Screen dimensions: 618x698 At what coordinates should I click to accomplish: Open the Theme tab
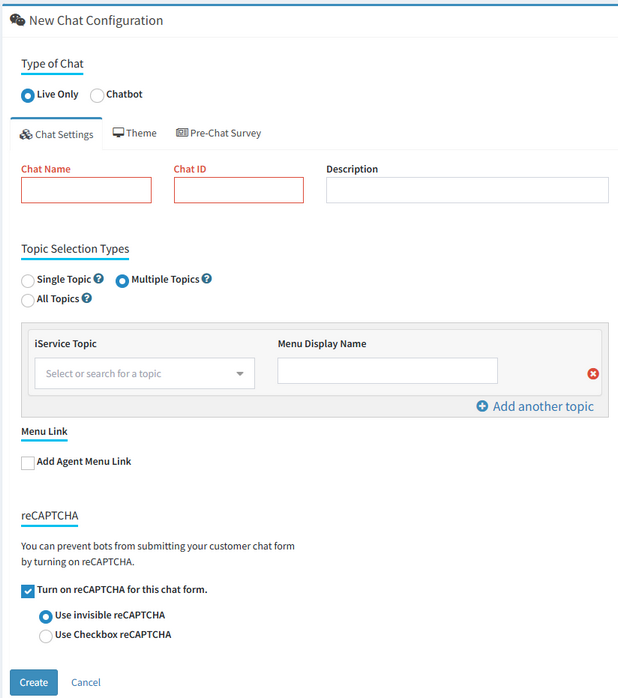[x=134, y=133]
